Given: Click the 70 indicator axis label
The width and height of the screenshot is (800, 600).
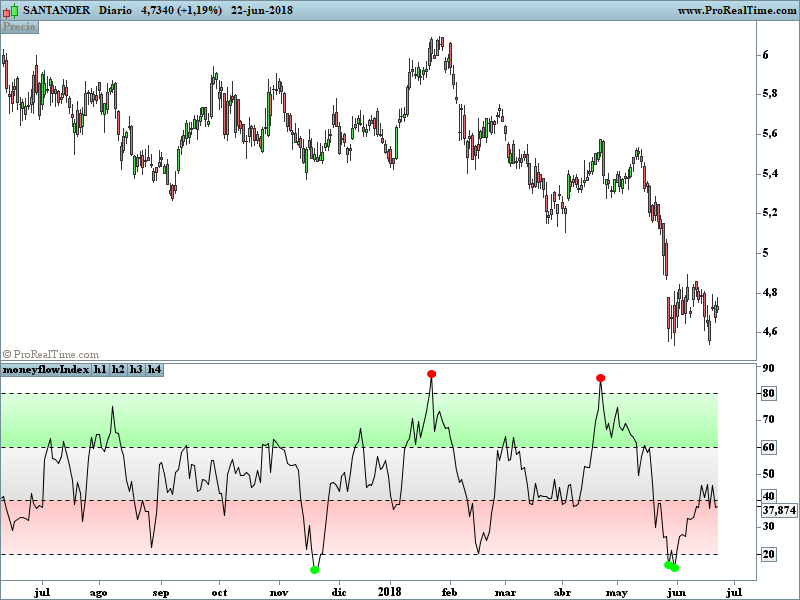Looking at the screenshot, I should tap(768, 419).
